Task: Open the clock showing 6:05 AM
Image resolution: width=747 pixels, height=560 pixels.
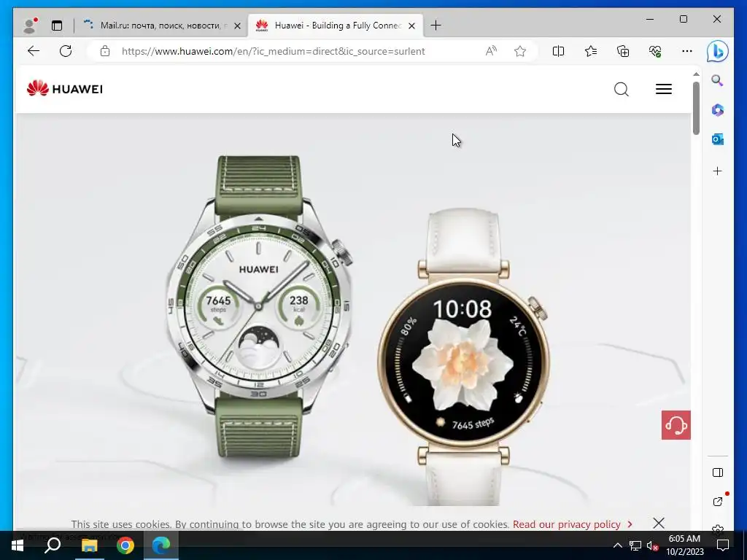Action: click(x=684, y=545)
